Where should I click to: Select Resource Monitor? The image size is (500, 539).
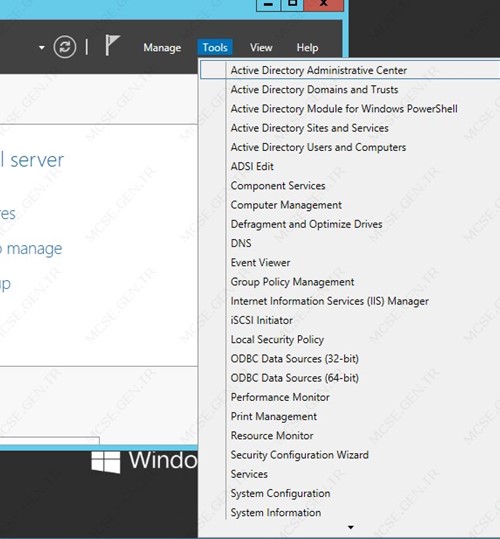pos(272,436)
